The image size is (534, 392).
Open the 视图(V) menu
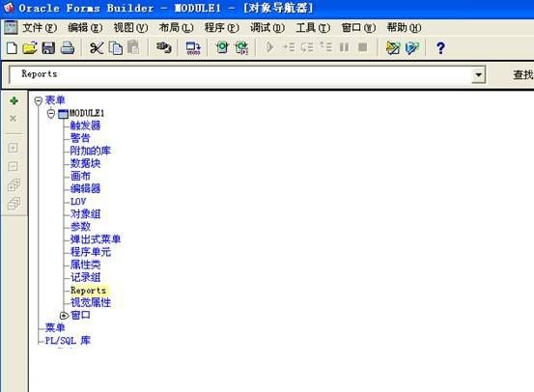[x=130, y=28]
